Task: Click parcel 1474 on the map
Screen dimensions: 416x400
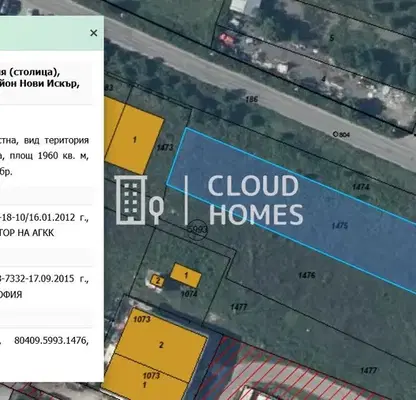Action: 361,187
